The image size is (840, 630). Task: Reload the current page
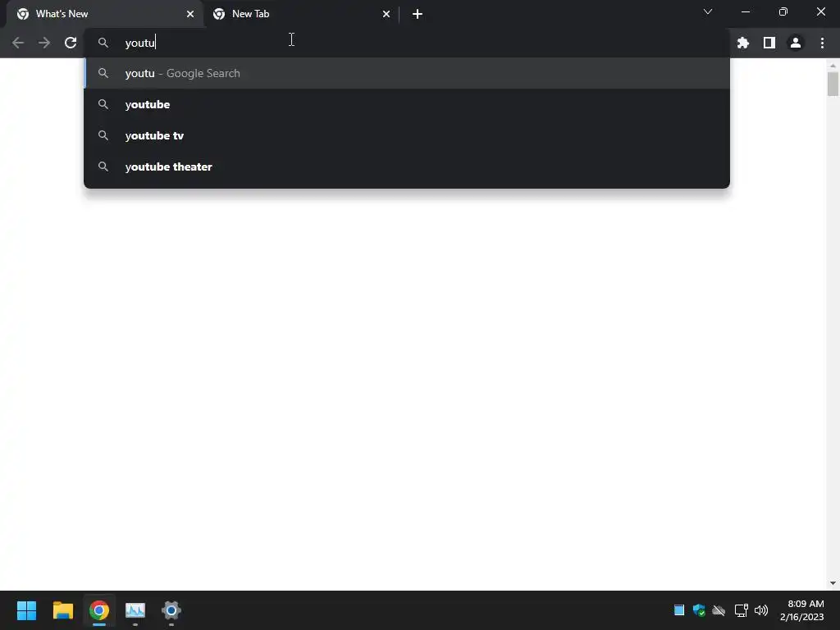pyautogui.click(x=71, y=43)
